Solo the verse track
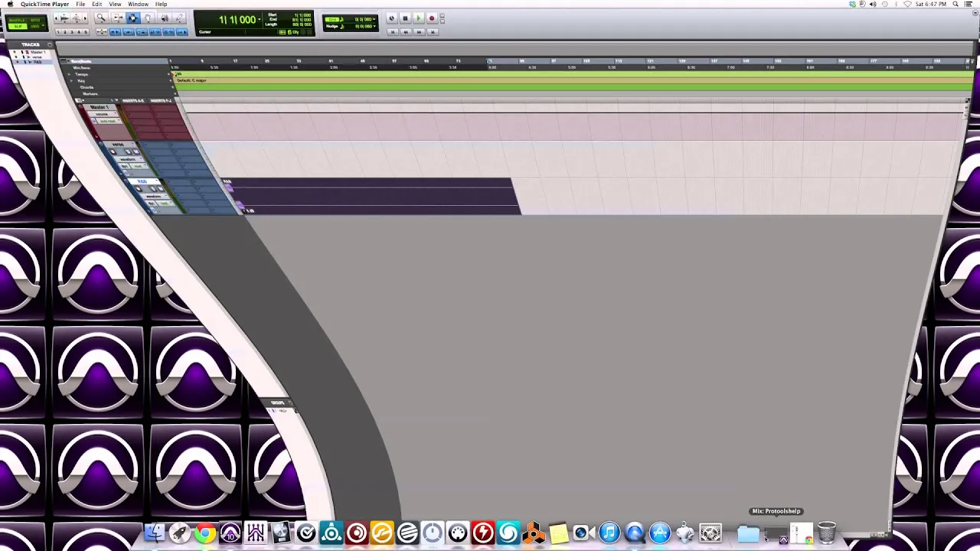Screen dimensions: 980x551 tap(128, 152)
